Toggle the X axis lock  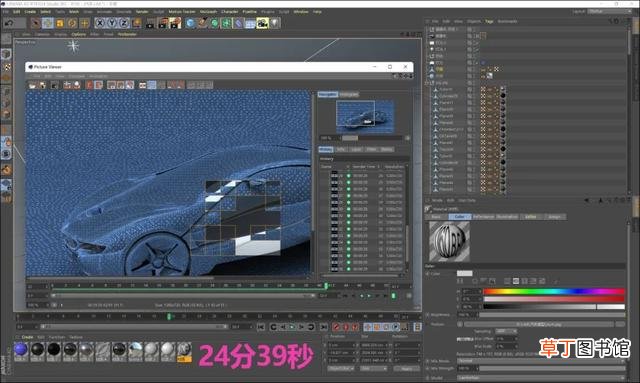(x=100, y=23)
